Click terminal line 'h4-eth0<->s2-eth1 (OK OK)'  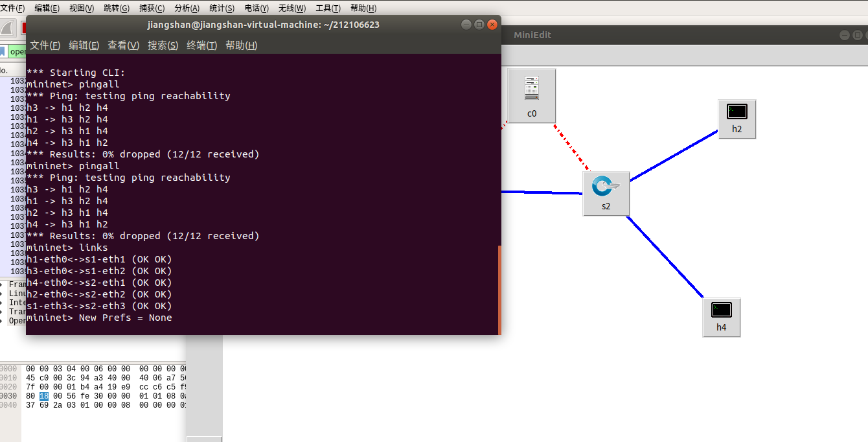[x=99, y=283]
